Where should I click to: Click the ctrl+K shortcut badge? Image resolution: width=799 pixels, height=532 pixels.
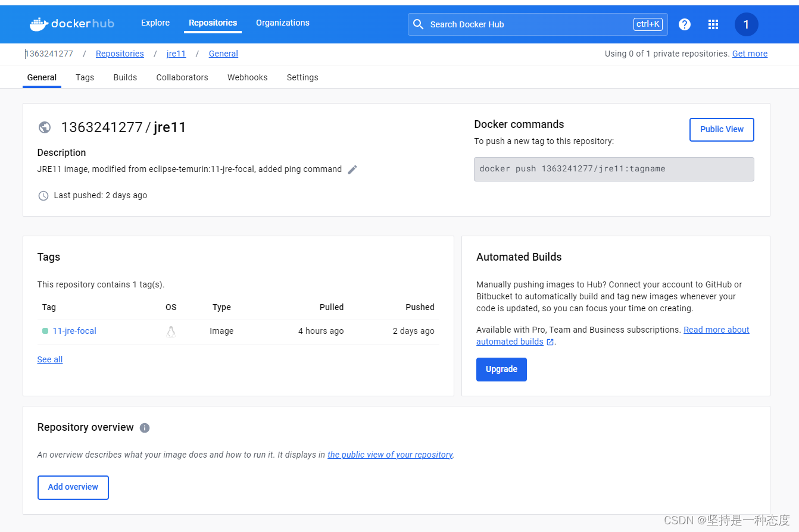point(648,24)
